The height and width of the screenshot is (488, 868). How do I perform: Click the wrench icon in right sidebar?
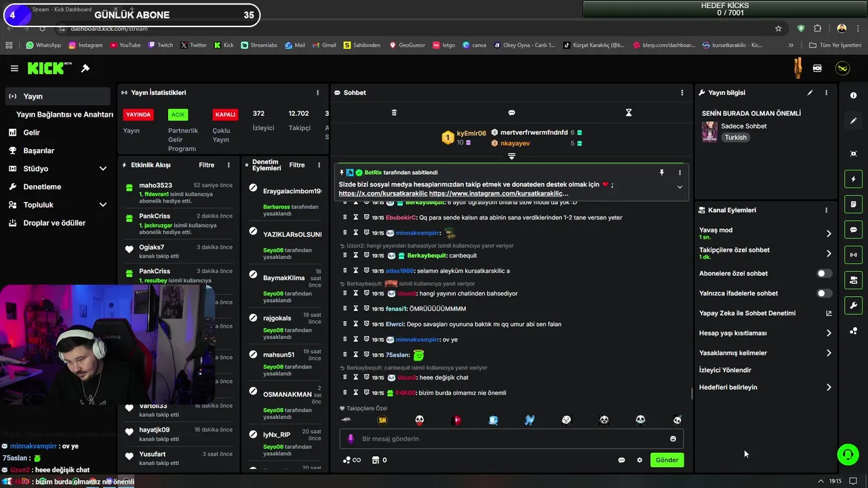[x=853, y=306]
